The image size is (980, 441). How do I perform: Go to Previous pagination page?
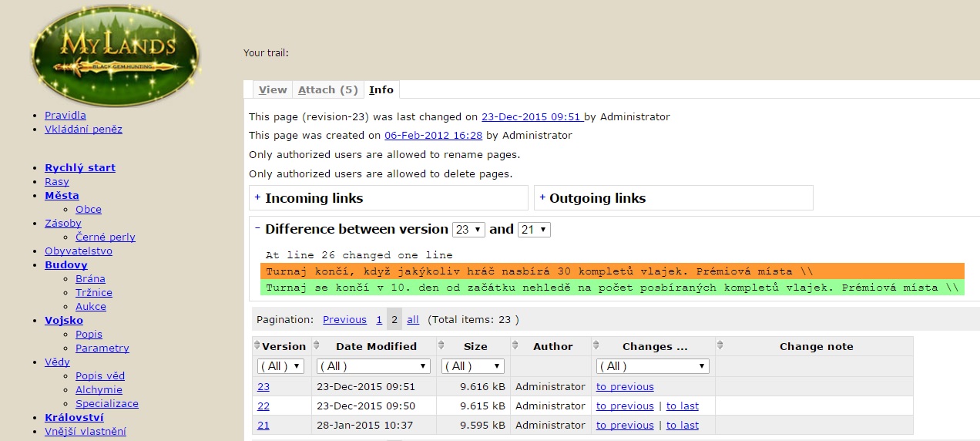(x=344, y=319)
